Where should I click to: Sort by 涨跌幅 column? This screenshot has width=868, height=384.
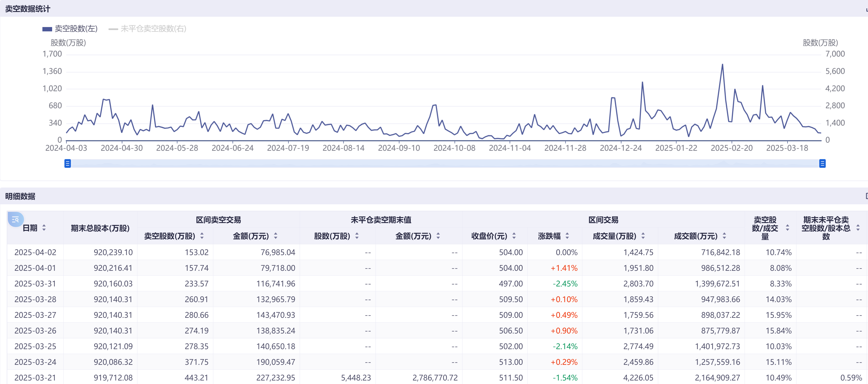pyautogui.click(x=567, y=236)
